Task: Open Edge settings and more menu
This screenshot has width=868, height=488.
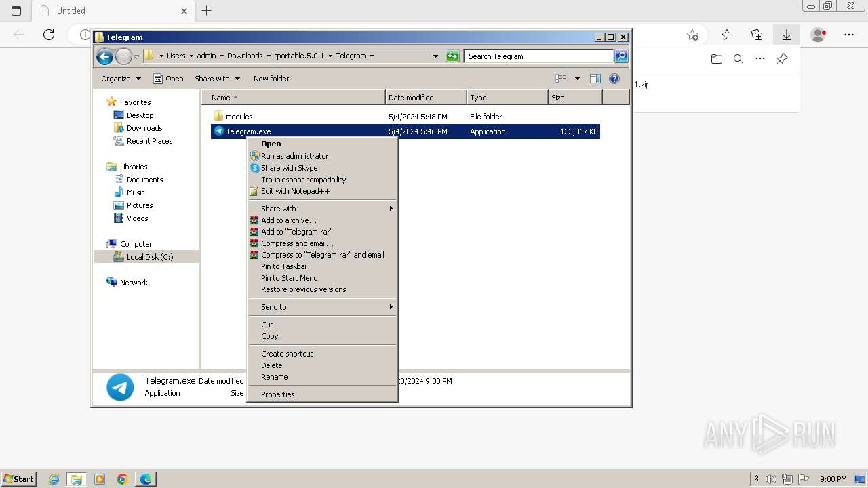Action: pyautogui.click(x=849, y=35)
